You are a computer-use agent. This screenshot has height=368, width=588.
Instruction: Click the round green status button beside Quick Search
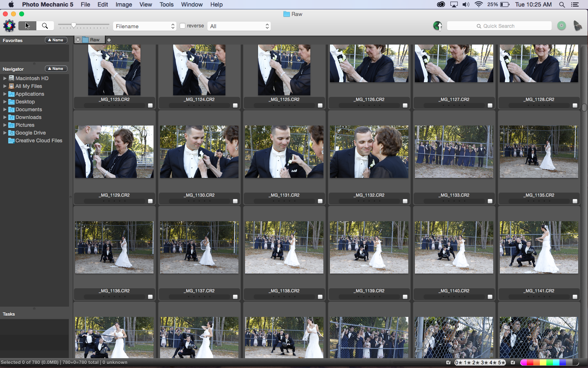click(562, 26)
